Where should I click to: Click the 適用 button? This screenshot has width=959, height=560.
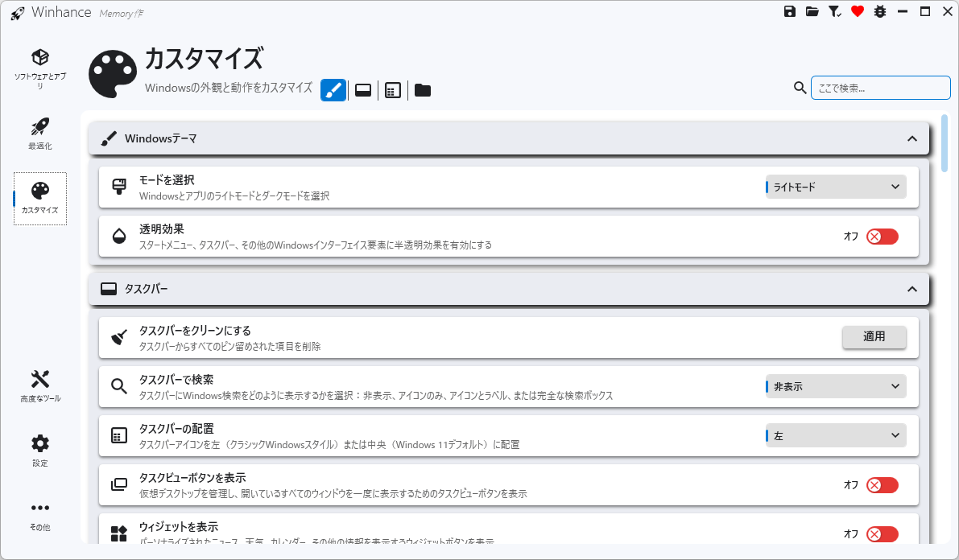[874, 337]
